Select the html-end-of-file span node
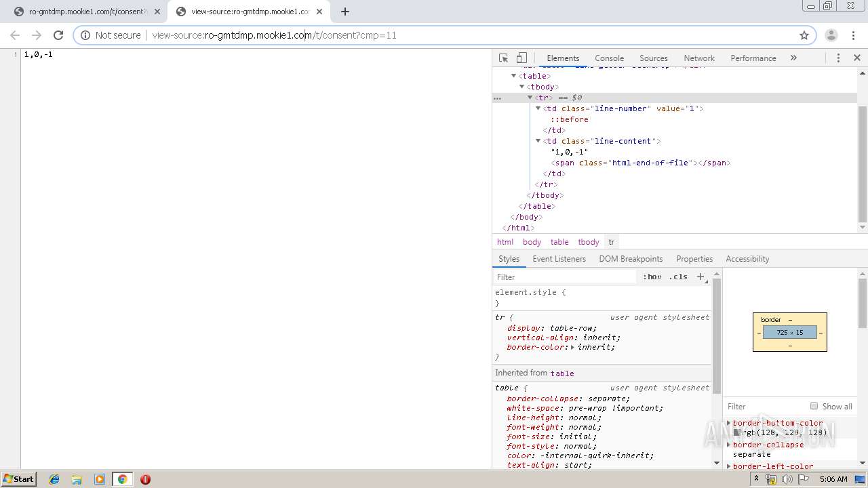This screenshot has height=488, width=868. tap(641, 163)
